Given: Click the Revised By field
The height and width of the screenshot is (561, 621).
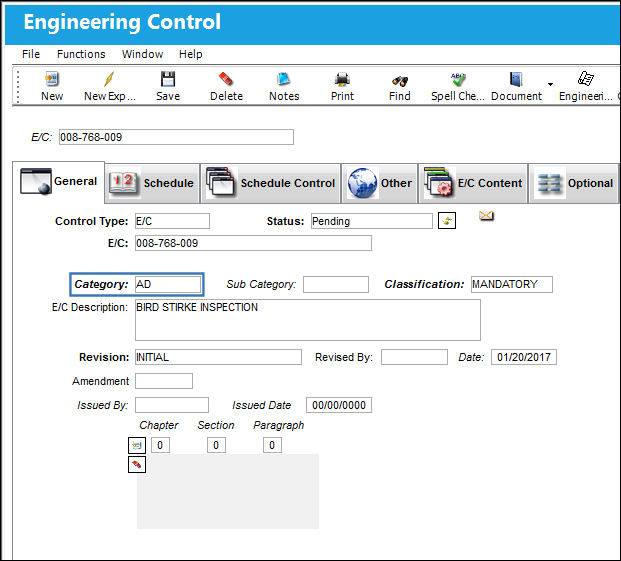Looking at the screenshot, I should [x=414, y=357].
